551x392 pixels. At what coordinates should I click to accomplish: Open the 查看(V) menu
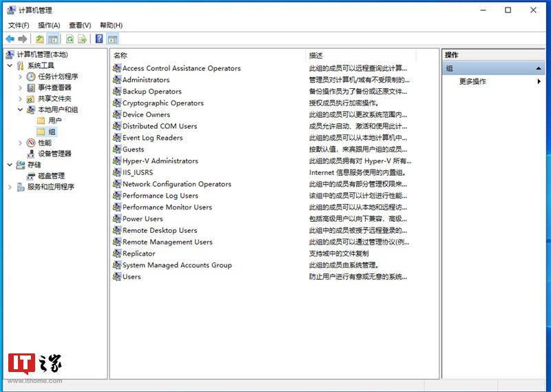[x=80, y=25]
